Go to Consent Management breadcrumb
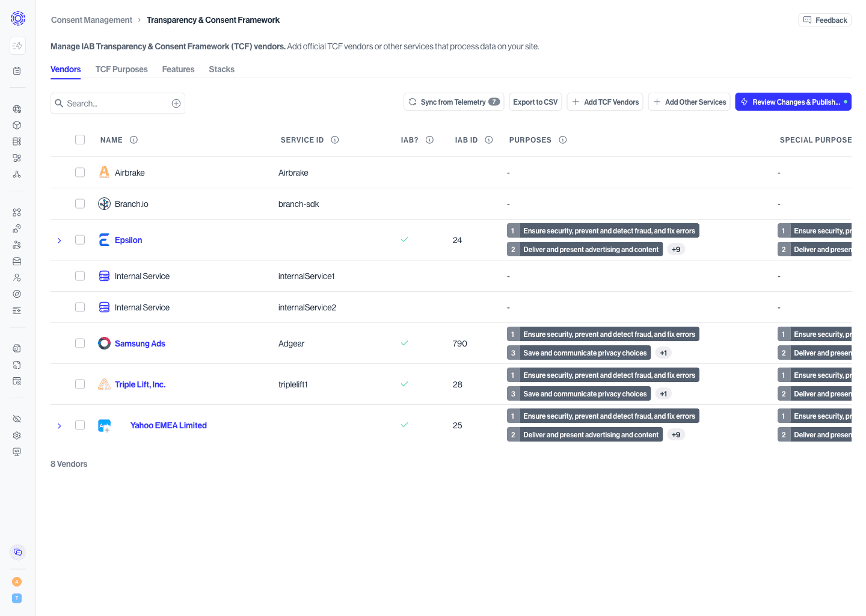The image size is (866, 616). (x=91, y=20)
